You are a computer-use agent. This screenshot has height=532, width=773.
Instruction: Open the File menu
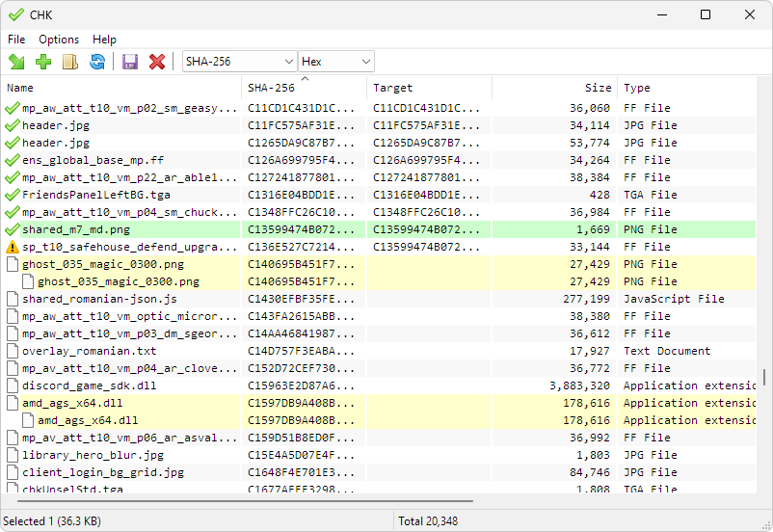[16, 40]
